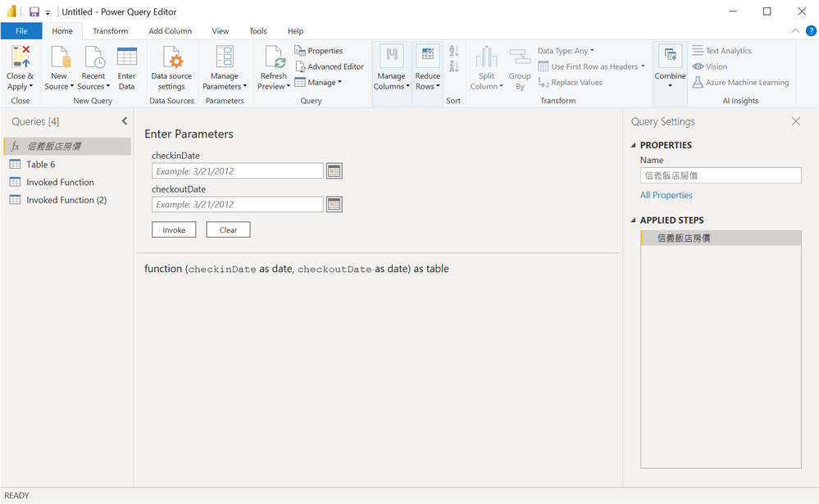Open the Manage query dropdown
Screen dimensions: 819x504
(318, 83)
